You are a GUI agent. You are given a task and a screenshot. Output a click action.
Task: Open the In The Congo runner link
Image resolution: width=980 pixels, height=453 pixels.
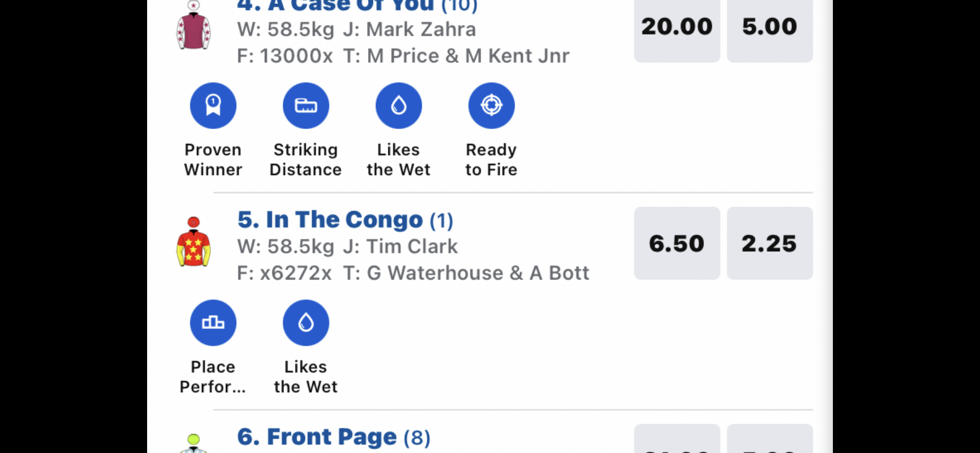point(345,220)
